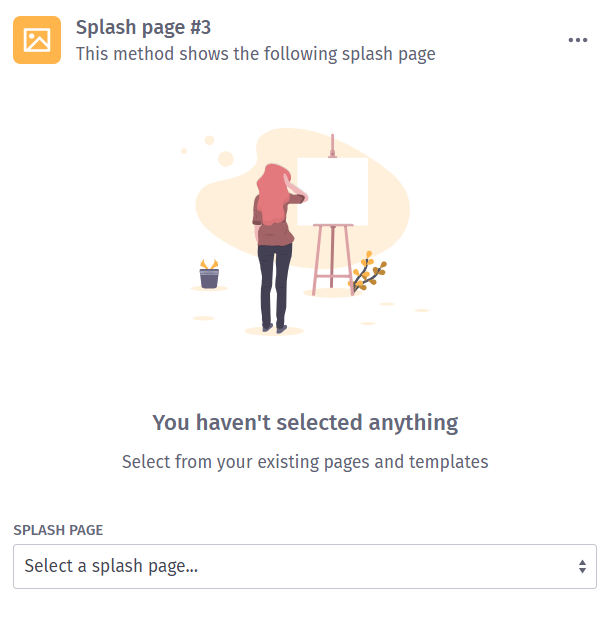Click the "SPLASH PAGE" field label

click(58, 530)
